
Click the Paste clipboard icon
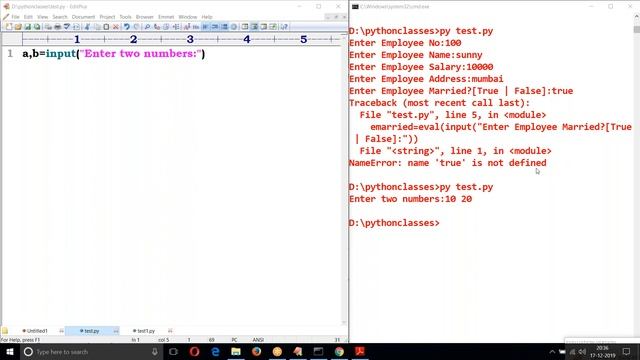coord(106,27)
